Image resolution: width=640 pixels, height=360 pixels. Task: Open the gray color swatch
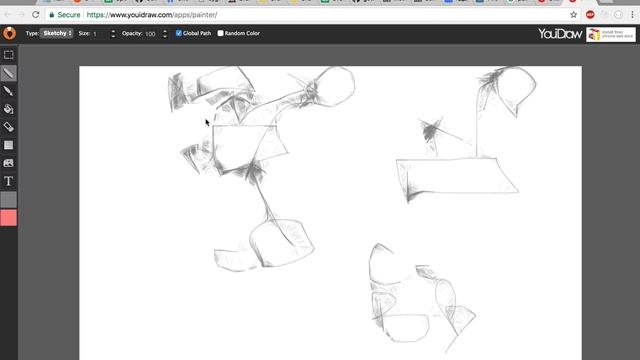(9, 200)
